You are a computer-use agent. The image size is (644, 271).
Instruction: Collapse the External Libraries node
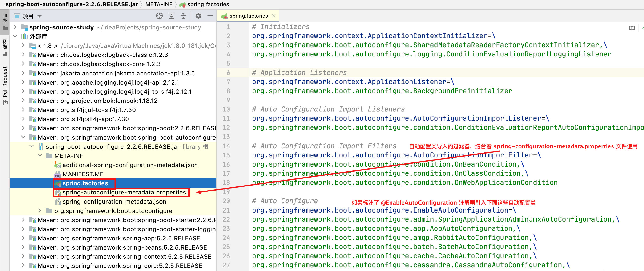(x=15, y=36)
